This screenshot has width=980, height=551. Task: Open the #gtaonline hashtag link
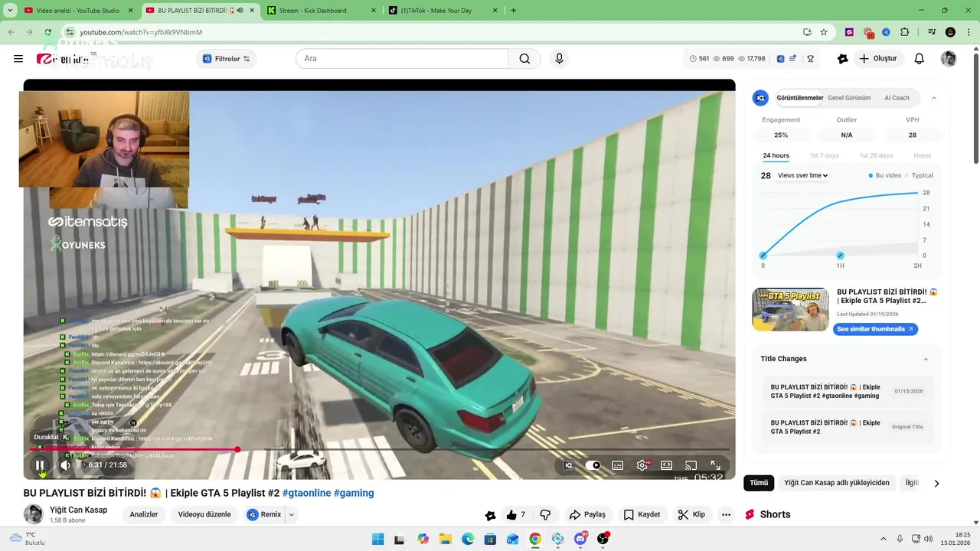coord(306,493)
